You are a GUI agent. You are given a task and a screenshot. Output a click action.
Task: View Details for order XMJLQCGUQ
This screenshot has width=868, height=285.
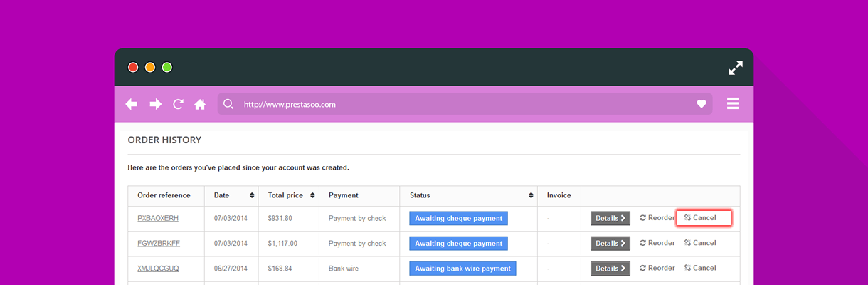pyautogui.click(x=610, y=269)
